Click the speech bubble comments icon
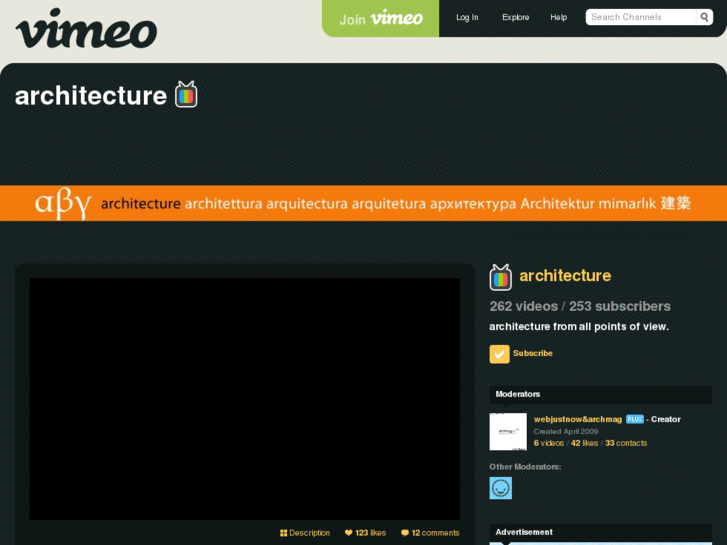 [405, 533]
